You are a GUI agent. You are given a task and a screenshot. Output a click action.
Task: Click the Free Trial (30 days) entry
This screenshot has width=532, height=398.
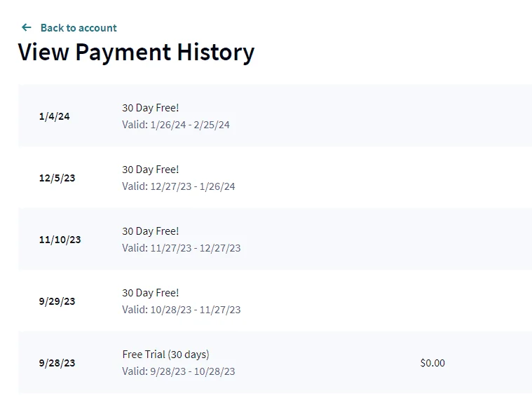(x=165, y=355)
